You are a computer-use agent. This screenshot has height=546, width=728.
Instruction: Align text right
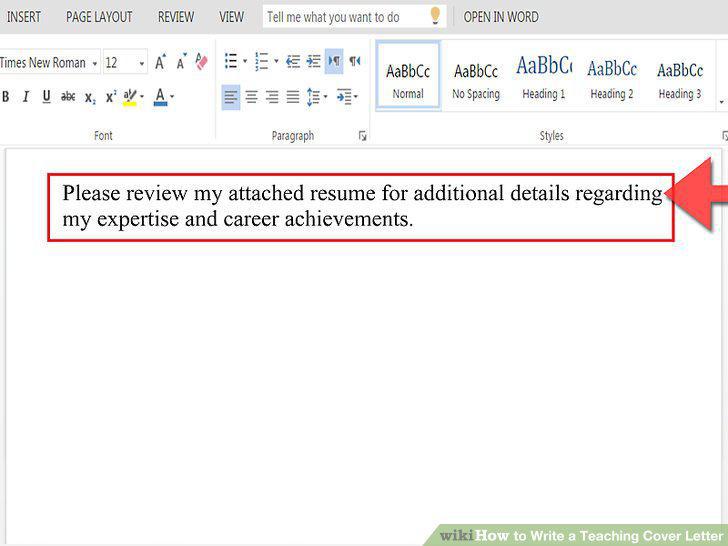click(x=272, y=97)
